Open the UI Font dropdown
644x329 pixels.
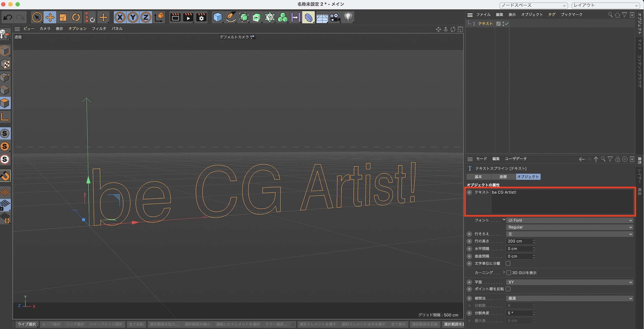569,220
